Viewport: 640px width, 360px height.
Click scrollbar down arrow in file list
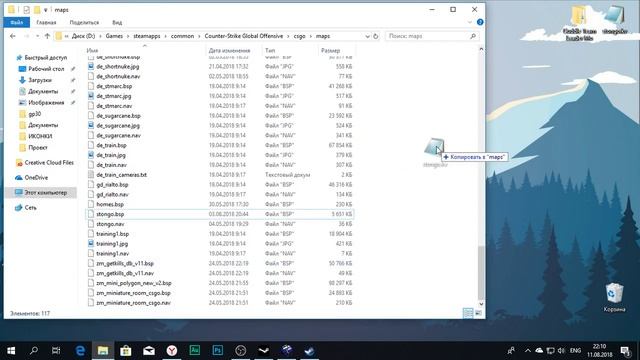[481, 304]
